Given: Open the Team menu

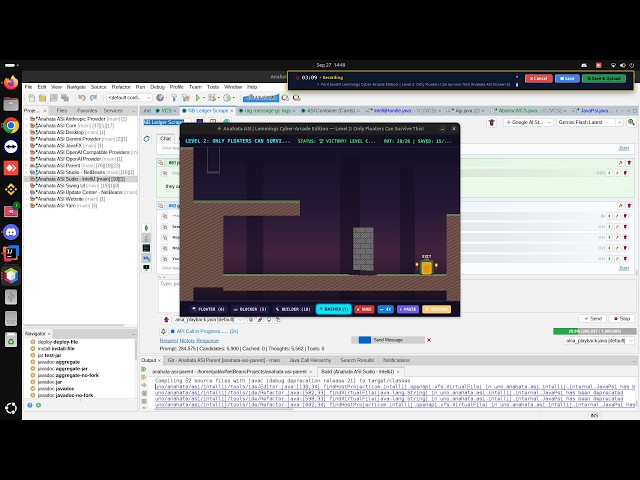Looking at the screenshot, I should click(195, 87).
